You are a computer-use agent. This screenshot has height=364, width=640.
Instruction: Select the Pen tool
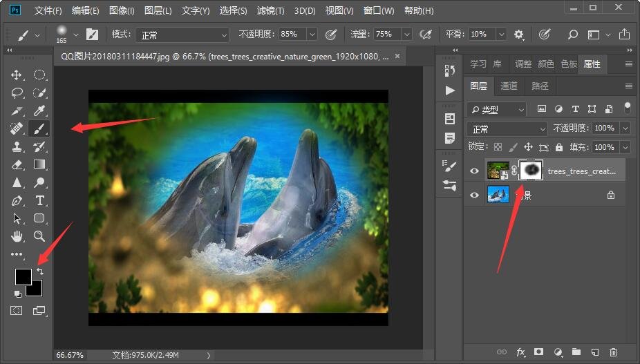(x=17, y=200)
